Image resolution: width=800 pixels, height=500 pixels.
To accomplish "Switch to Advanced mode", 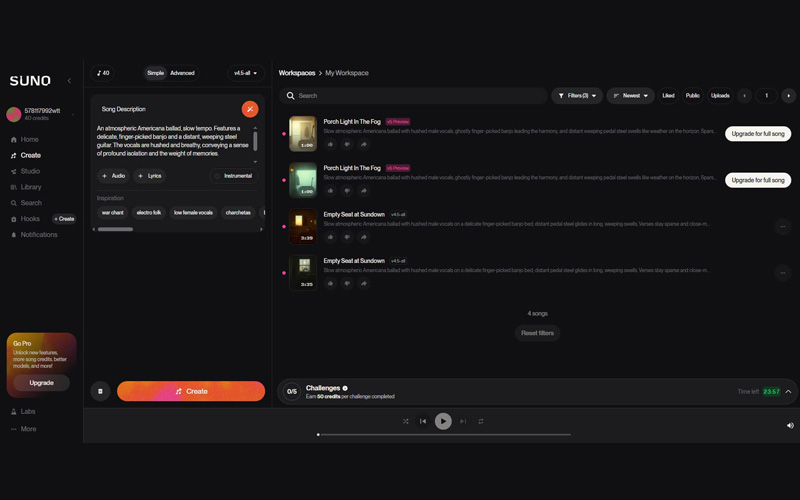I will pyautogui.click(x=182, y=73).
